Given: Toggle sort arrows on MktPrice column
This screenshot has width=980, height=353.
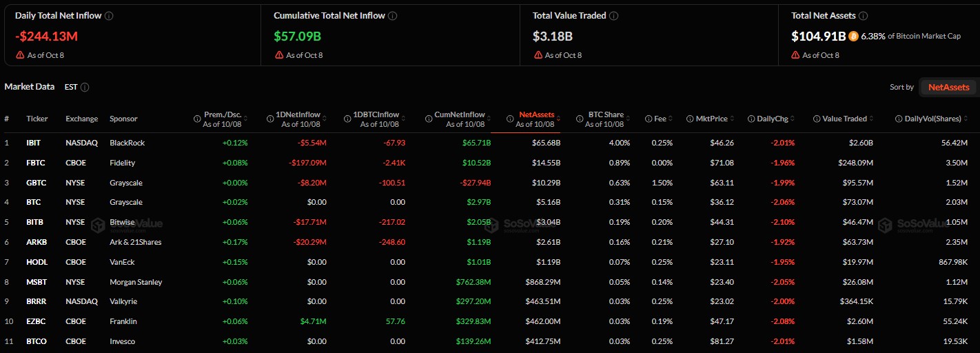Looking at the screenshot, I should click(x=732, y=119).
